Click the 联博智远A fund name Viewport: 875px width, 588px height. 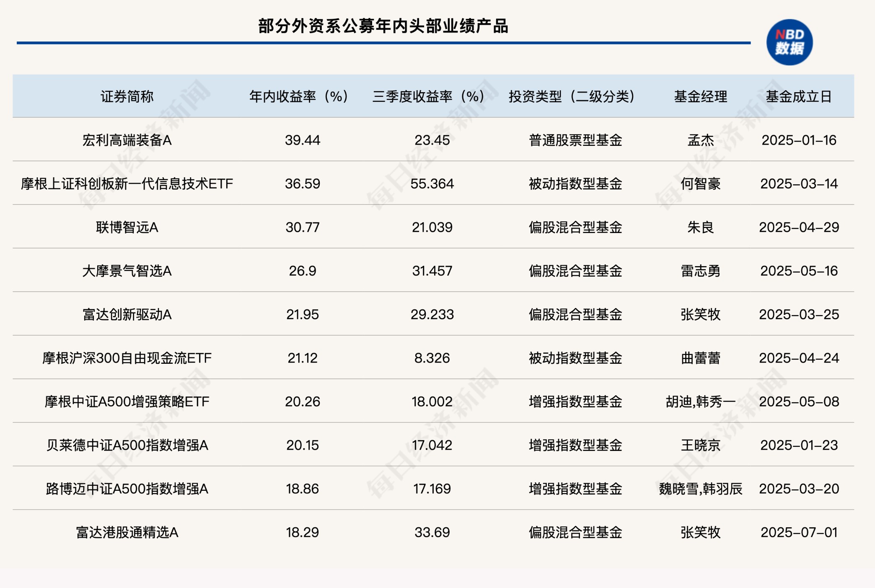coord(127,227)
